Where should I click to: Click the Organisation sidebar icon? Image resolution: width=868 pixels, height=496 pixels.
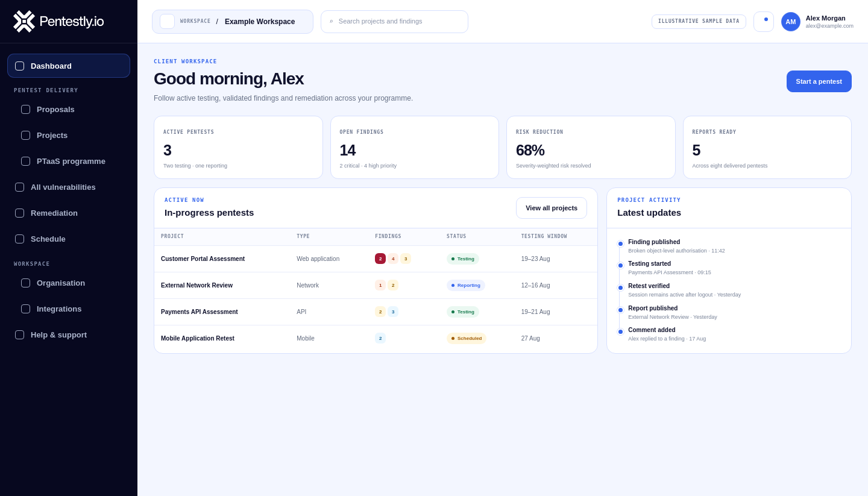pyautogui.click(x=26, y=283)
